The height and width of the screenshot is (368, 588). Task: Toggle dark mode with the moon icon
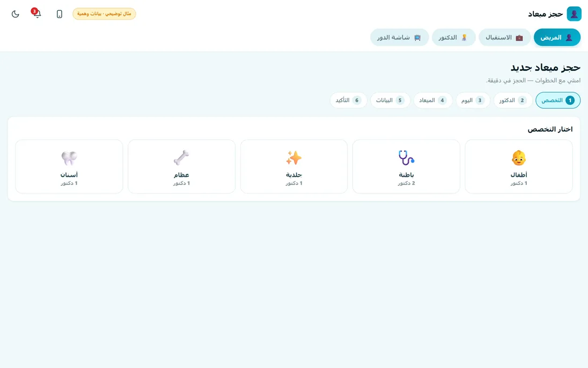(x=16, y=14)
